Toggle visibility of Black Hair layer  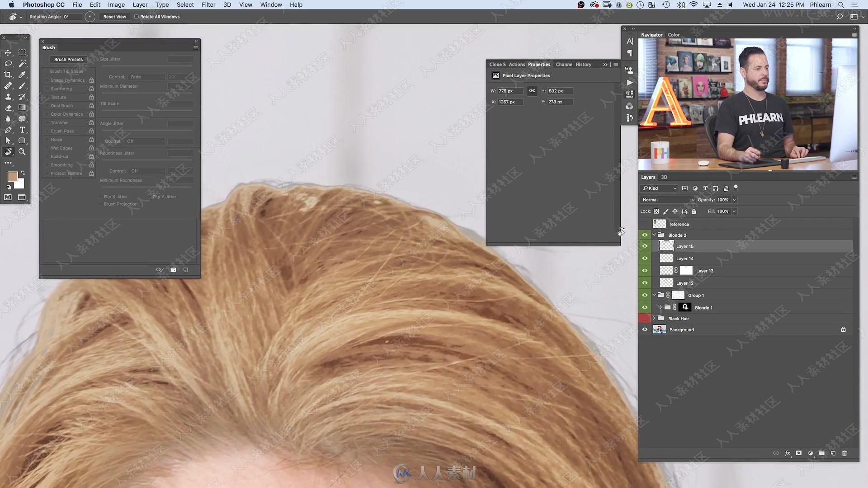click(x=644, y=318)
